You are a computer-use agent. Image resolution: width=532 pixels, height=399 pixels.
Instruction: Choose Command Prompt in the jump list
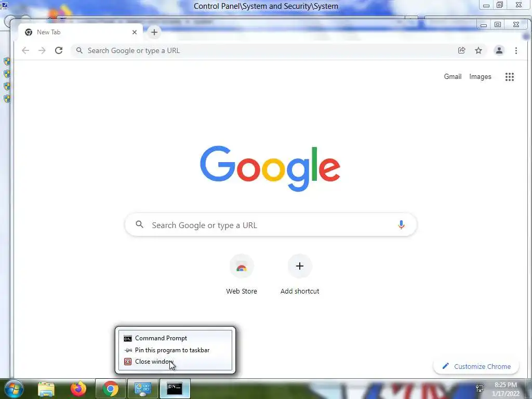(x=175, y=338)
